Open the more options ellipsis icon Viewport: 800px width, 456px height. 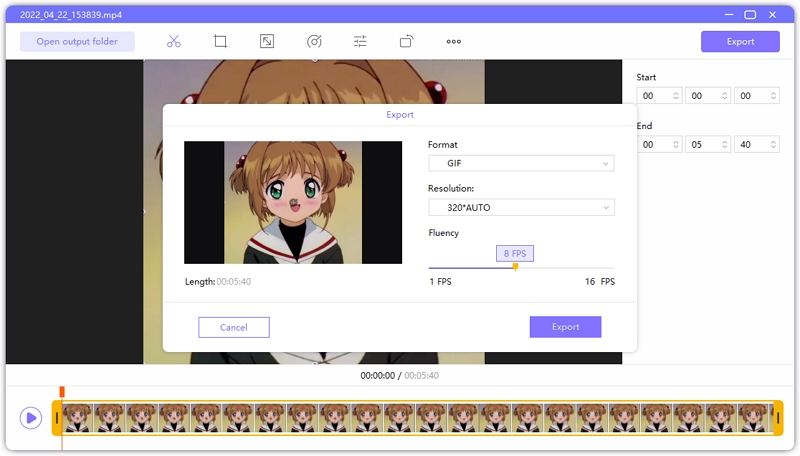[454, 42]
